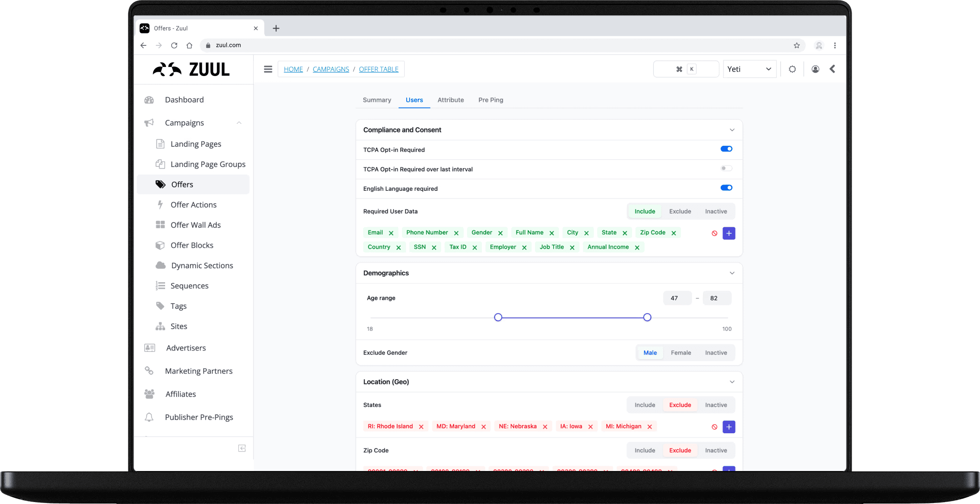
Task: Remove the Email tag
Action: point(391,233)
